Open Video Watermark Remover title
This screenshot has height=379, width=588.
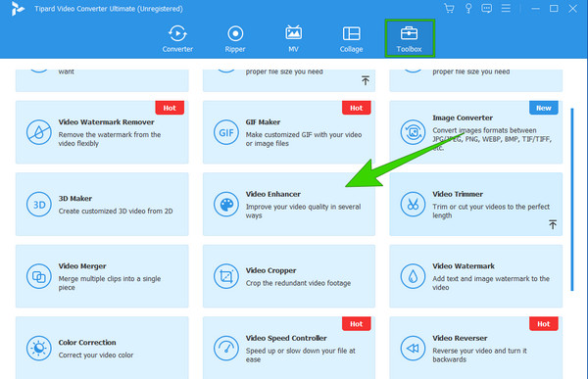pos(106,122)
